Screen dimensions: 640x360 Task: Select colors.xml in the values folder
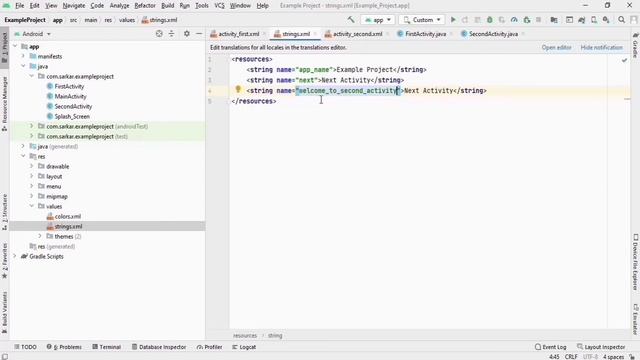[67, 216]
